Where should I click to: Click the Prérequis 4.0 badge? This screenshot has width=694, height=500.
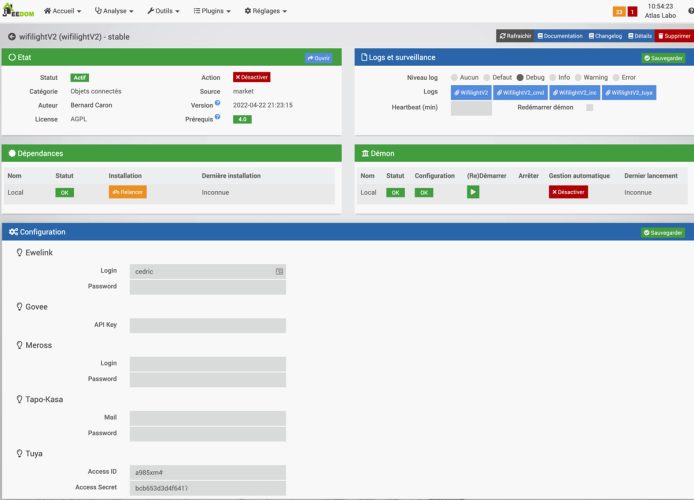click(x=242, y=119)
